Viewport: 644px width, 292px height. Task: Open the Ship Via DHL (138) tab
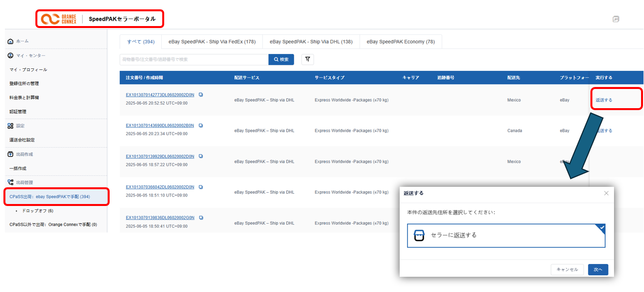(x=311, y=42)
